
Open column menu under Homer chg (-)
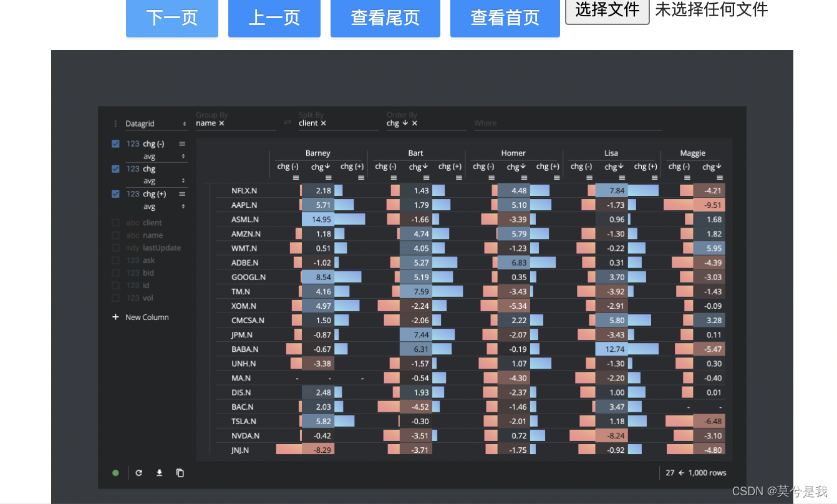491,177
